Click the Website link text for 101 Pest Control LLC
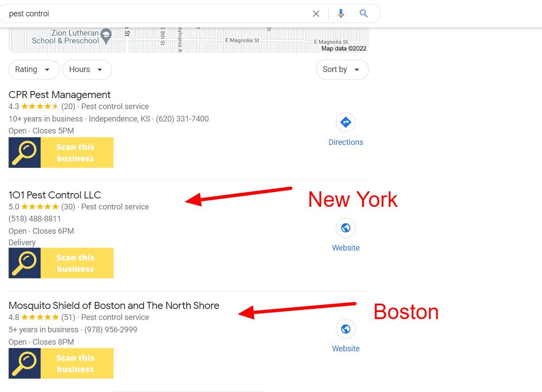The image size is (542, 392). point(346,248)
